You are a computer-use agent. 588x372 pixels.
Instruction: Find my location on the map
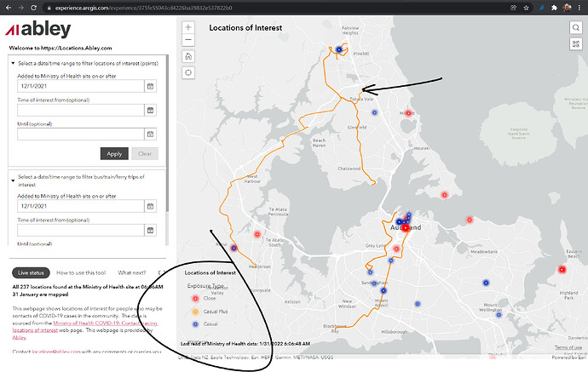pos(188,73)
